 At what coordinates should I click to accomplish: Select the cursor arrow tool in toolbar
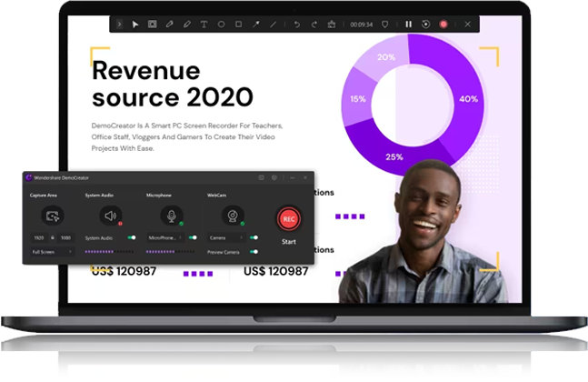(x=135, y=24)
